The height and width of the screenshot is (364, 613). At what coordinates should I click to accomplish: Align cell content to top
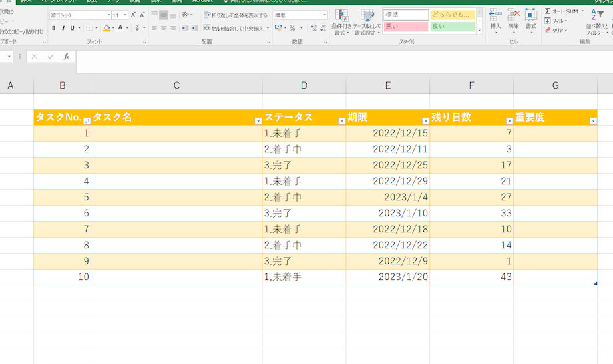(x=154, y=15)
